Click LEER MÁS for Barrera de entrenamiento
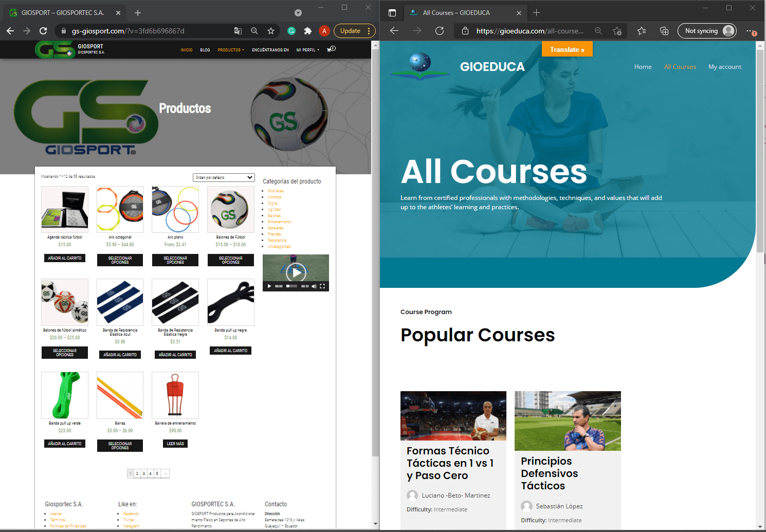The image size is (766, 532). pos(175,444)
